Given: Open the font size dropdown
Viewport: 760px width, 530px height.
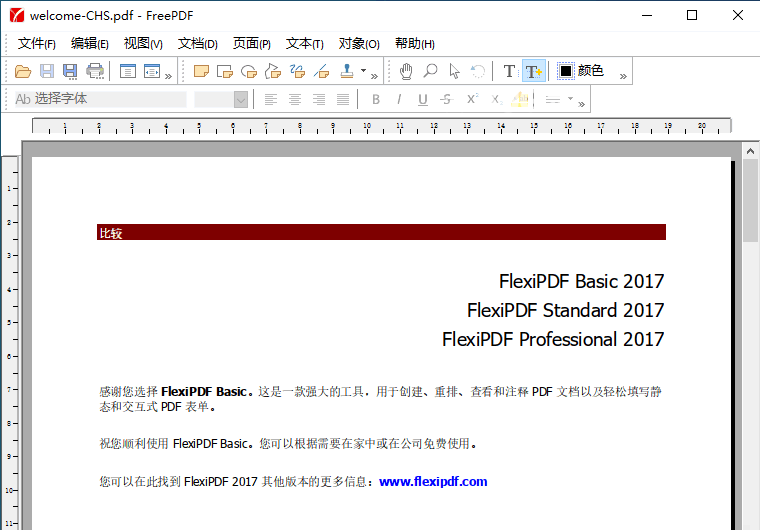Looking at the screenshot, I should point(241,100).
